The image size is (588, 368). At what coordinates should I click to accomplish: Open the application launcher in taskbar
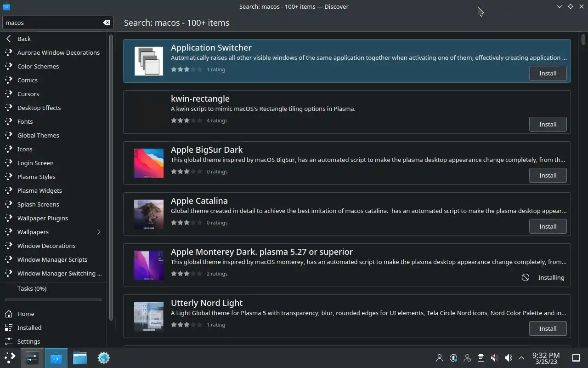(x=10, y=358)
